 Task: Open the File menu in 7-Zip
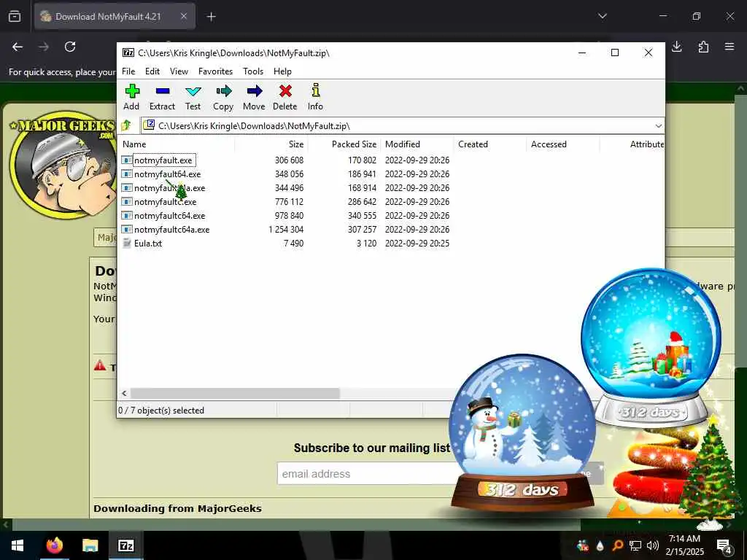click(128, 71)
